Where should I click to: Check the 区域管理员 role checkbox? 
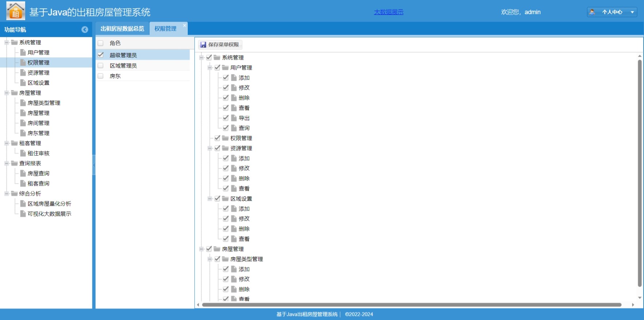(100, 65)
